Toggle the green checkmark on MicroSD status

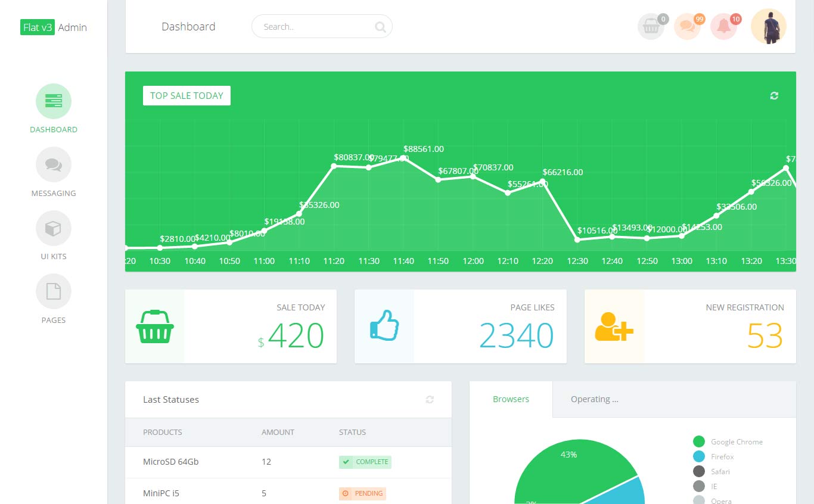click(346, 462)
